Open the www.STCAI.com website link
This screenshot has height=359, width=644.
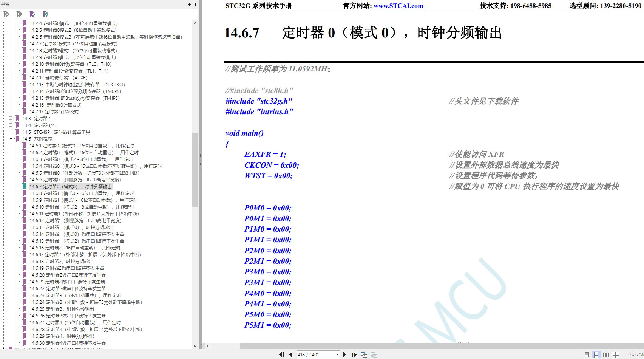click(x=398, y=6)
